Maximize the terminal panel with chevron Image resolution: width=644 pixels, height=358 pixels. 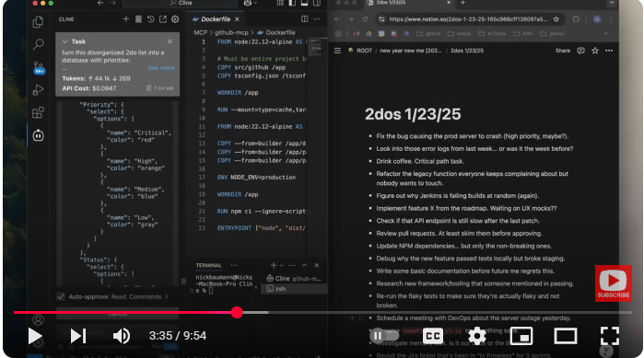pyautogui.click(x=304, y=265)
